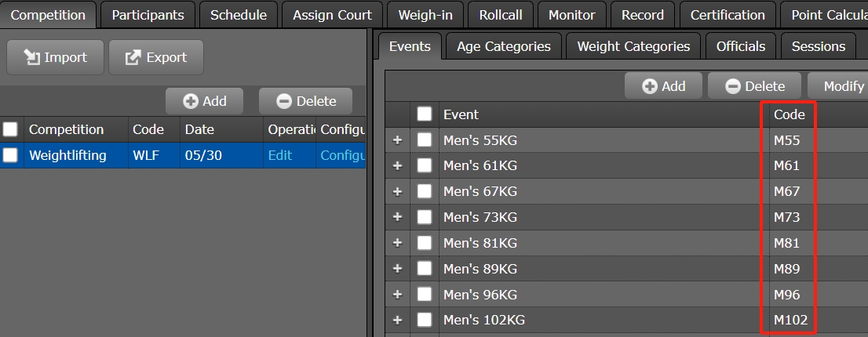Click the Import button
Image resolution: width=868 pixels, height=337 pixels.
55,57
